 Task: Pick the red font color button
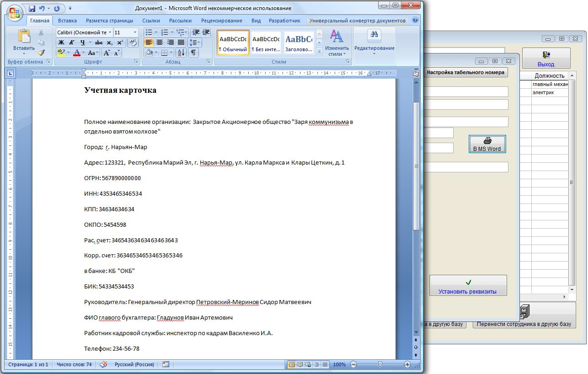[x=76, y=53]
